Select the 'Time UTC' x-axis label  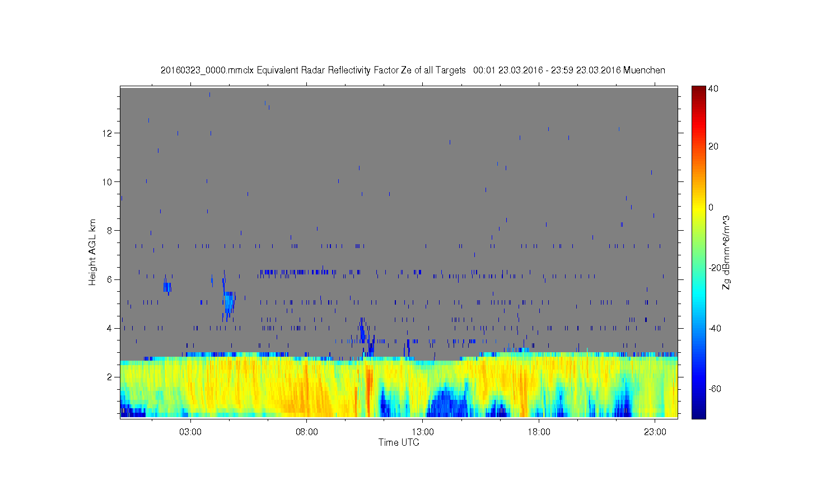click(x=399, y=442)
